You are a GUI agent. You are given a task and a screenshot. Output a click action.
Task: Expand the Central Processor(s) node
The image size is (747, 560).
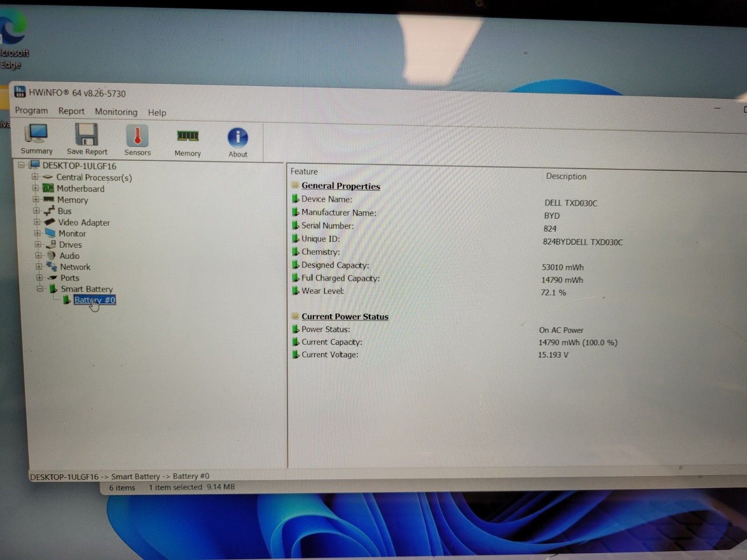(35, 176)
